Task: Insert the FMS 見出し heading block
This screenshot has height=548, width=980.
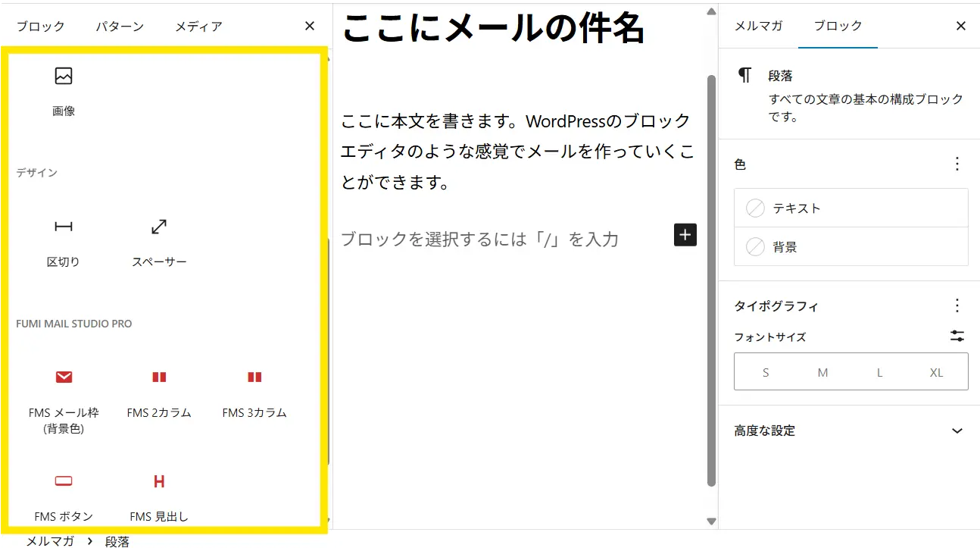Action: [159, 495]
